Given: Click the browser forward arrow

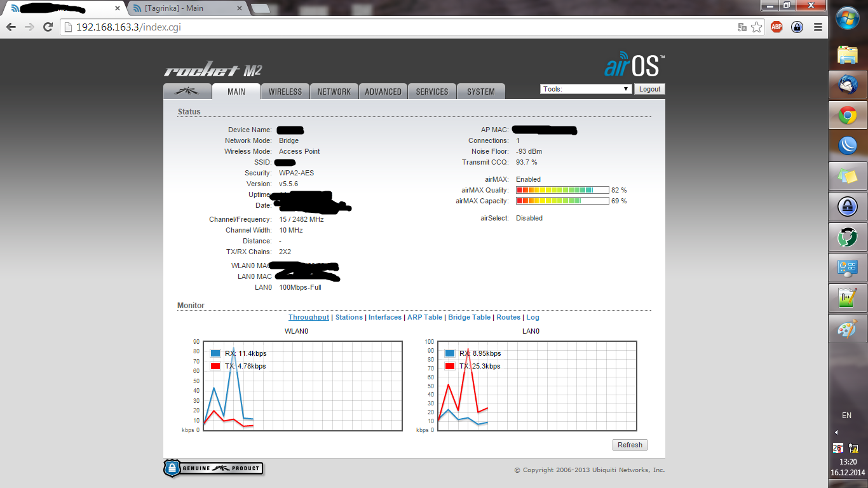Looking at the screenshot, I should [x=29, y=27].
